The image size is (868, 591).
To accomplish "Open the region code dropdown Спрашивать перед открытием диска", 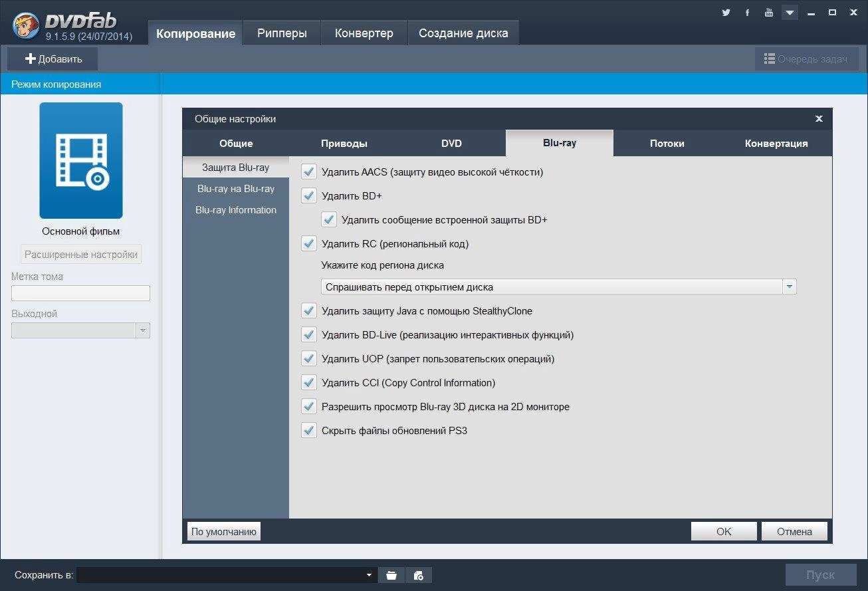I will click(x=558, y=287).
